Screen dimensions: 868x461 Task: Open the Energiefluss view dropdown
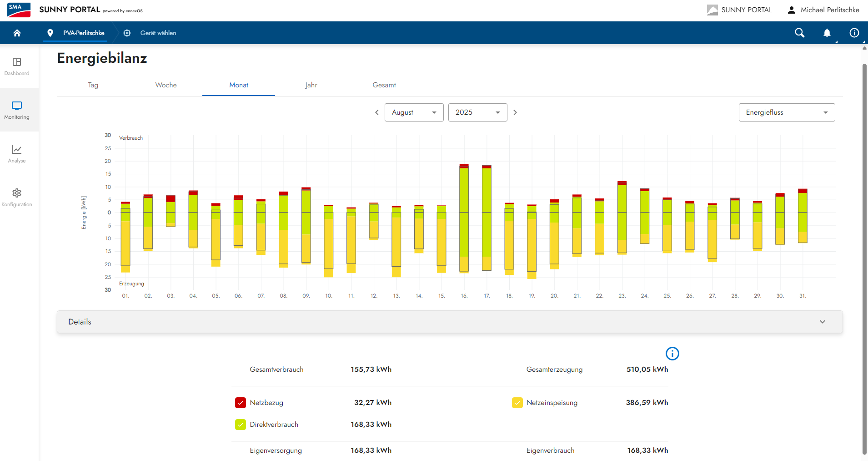click(x=787, y=112)
